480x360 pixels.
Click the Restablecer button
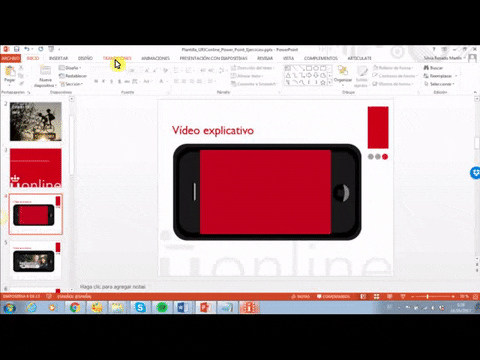click(x=73, y=76)
